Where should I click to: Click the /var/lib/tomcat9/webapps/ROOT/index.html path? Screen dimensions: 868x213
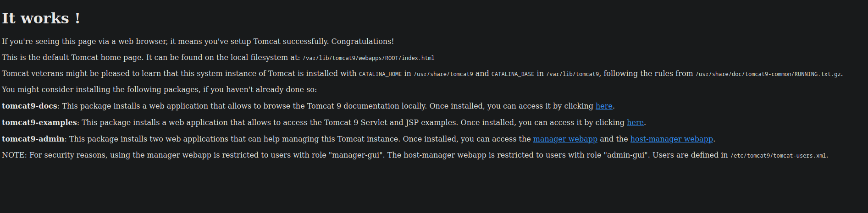tap(368, 58)
